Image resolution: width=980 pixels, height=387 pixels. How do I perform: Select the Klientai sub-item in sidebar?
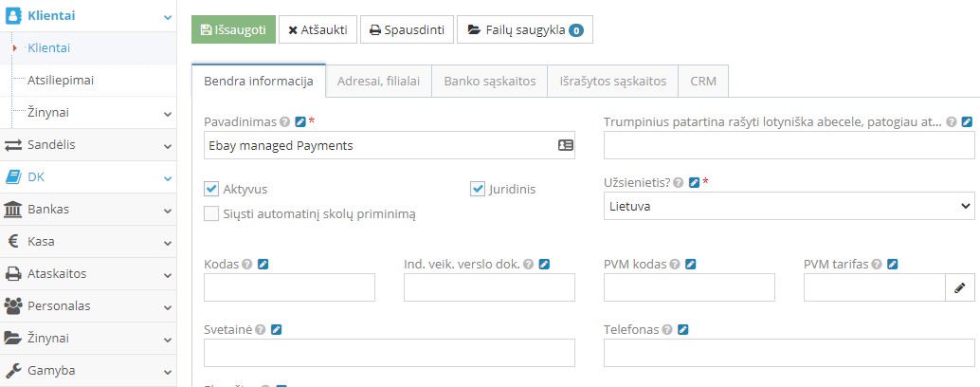(x=48, y=48)
